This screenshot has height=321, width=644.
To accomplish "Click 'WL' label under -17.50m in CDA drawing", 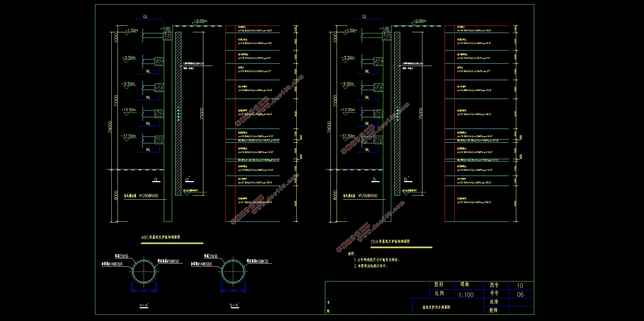I will pyautogui.click(x=368, y=150).
